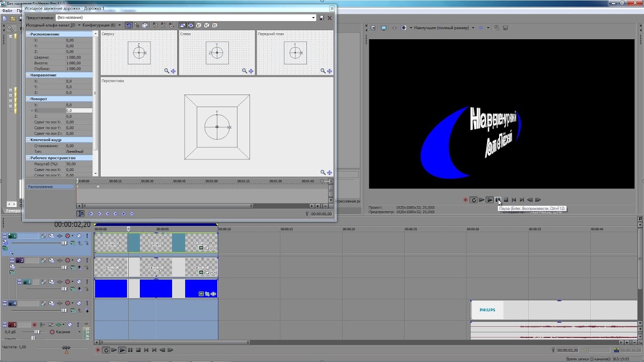Save snapshot of preview to file

pos(505,28)
